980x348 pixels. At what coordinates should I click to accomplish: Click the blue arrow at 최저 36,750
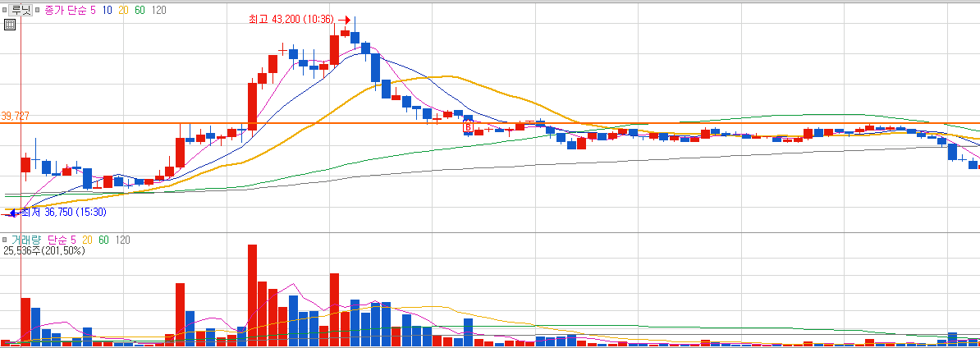[x=11, y=213]
